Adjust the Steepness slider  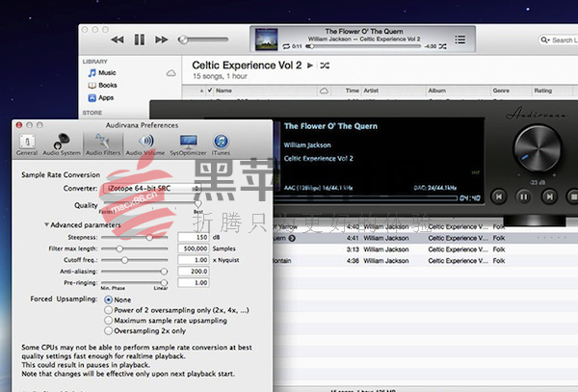(149, 237)
